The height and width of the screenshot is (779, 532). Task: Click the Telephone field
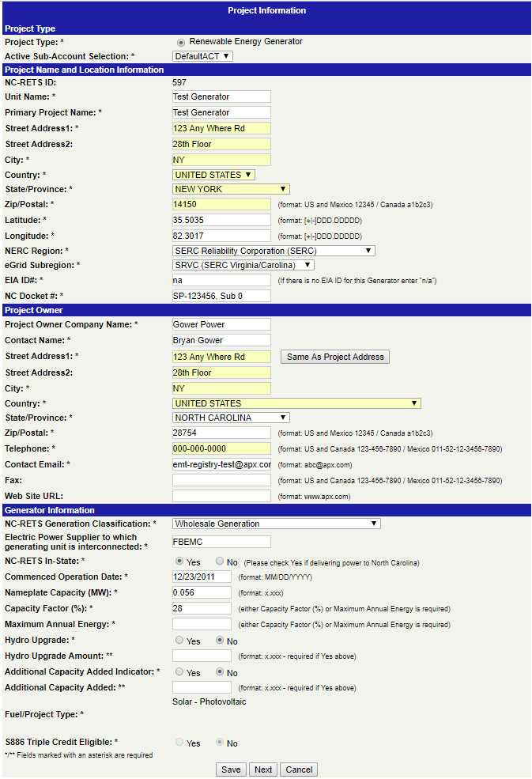point(221,448)
